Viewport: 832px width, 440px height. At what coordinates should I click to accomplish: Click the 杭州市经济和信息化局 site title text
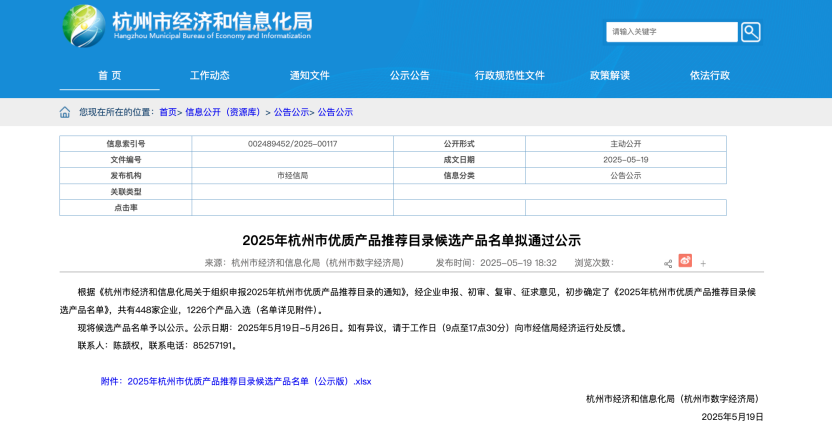coord(211,21)
